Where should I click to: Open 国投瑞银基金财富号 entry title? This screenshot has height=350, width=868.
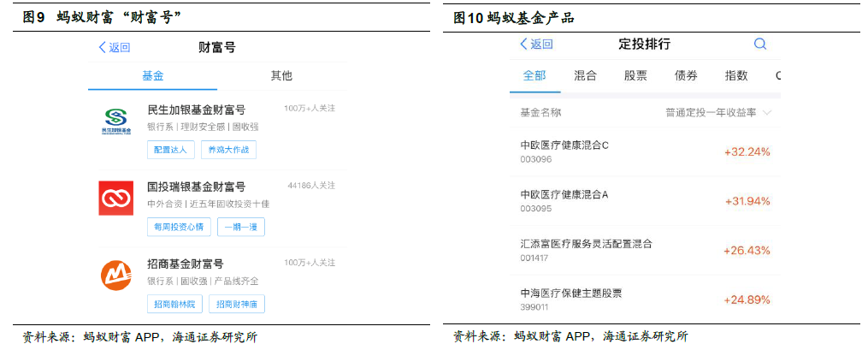click(196, 187)
